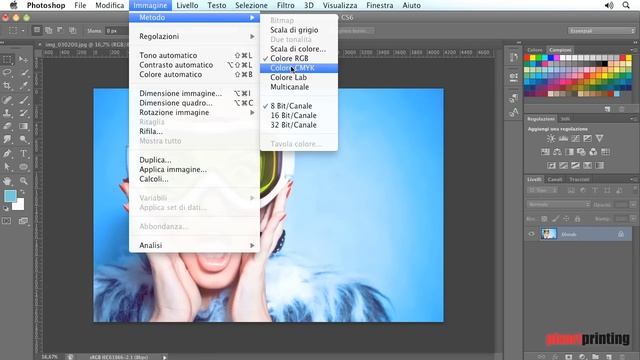Choose Tono automatico command
Image resolution: width=640 pixels, height=360 pixels.
194,56
